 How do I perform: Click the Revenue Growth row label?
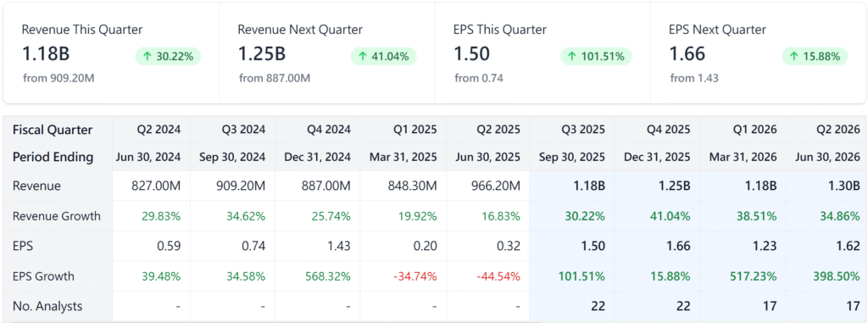click(x=57, y=216)
